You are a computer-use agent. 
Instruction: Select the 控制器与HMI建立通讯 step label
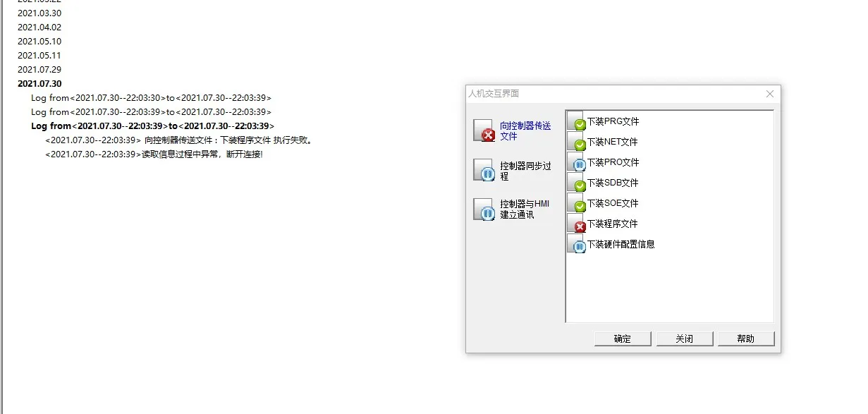(525, 209)
